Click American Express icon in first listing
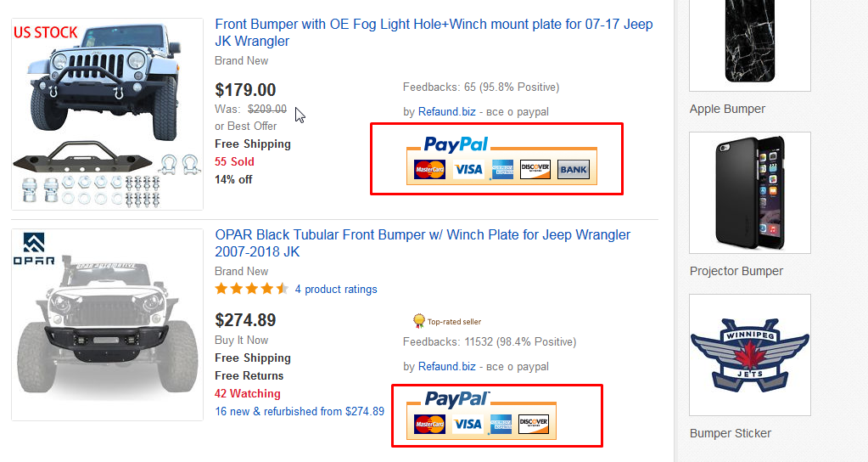Screen dimensions: 868x462 pos(503,170)
